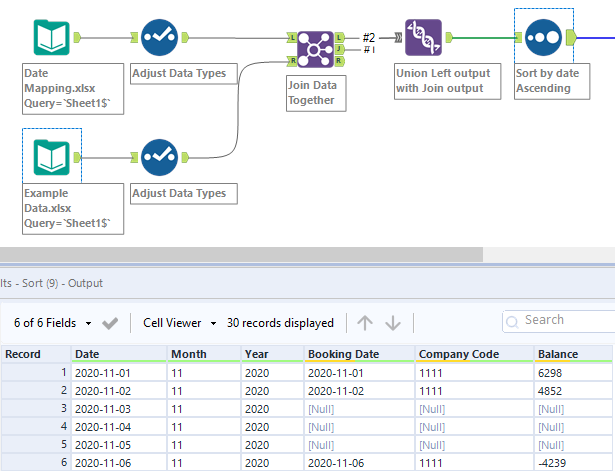This screenshot has width=615, height=471.
Task: Select cell 2020-11-01 in Date column
Action: (x=119, y=373)
